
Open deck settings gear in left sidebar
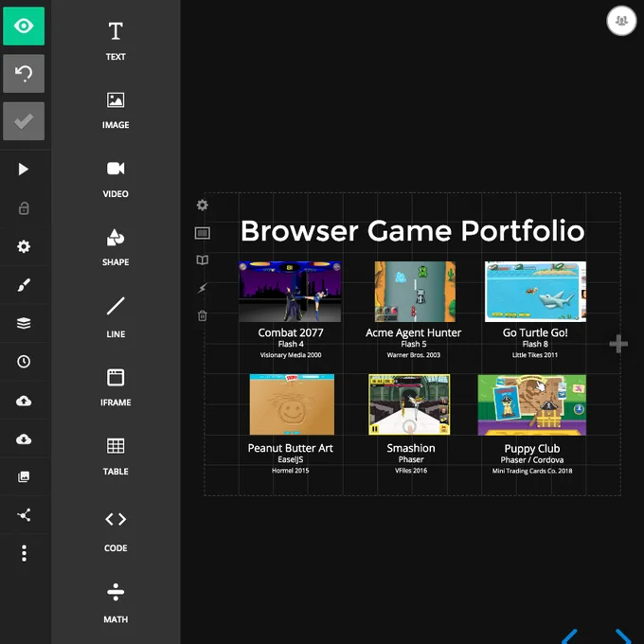[x=24, y=246]
